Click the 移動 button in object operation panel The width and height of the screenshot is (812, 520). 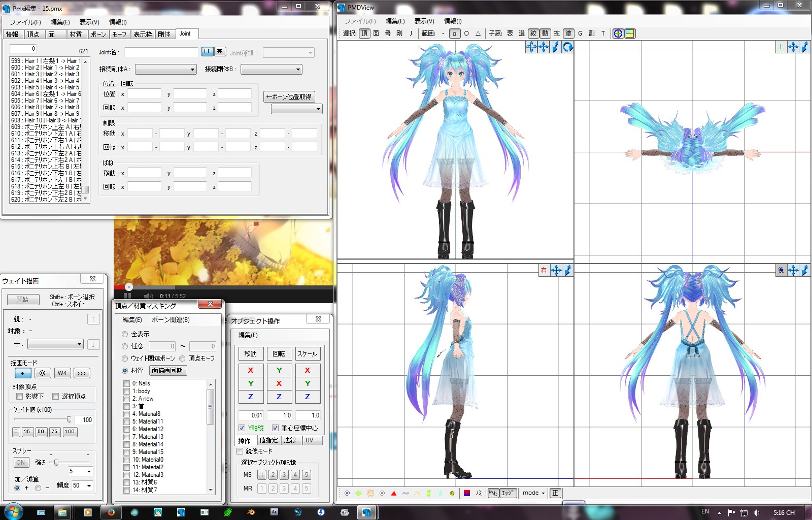click(251, 354)
